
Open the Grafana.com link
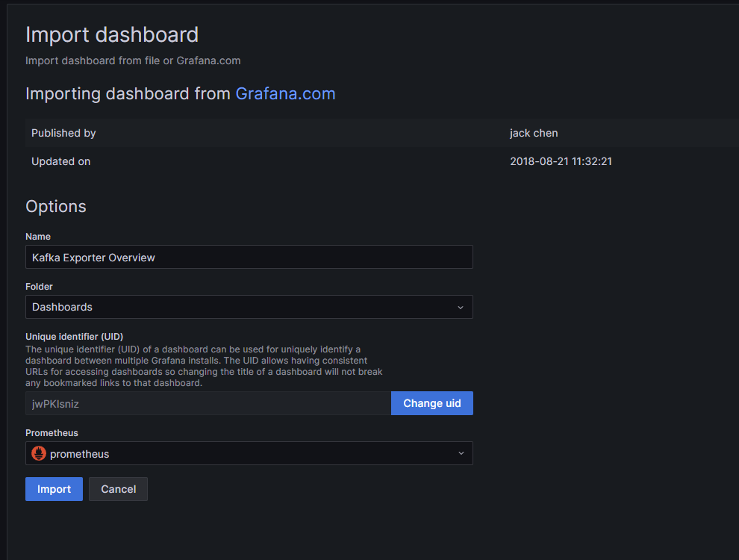click(x=285, y=93)
